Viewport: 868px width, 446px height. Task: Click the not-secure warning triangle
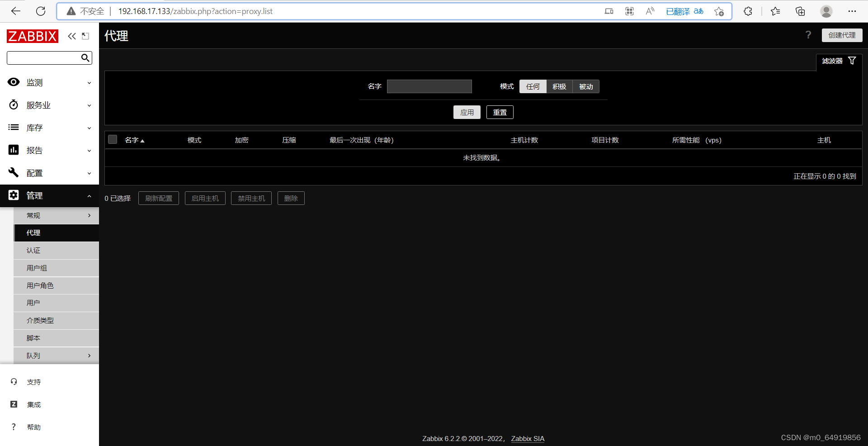[71, 11]
